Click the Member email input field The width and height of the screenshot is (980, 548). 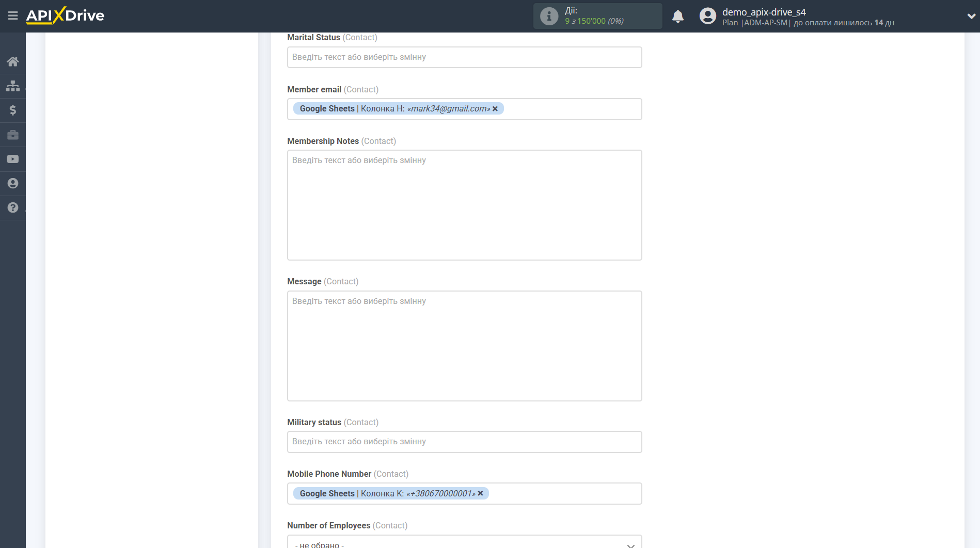tap(464, 109)
